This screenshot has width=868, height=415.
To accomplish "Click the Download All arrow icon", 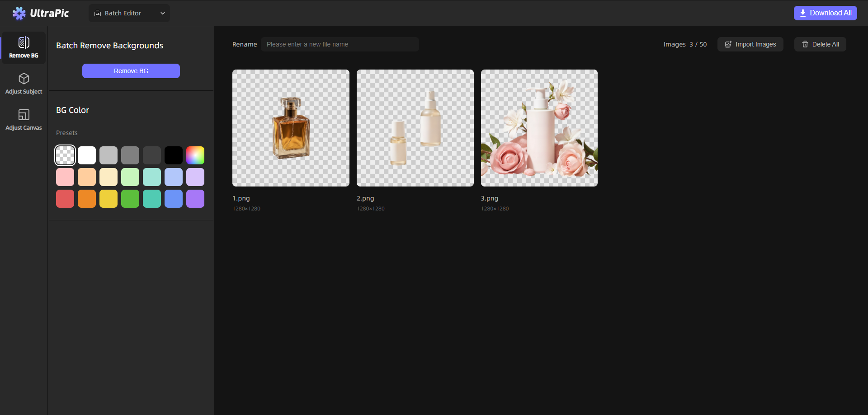I will tap(804, 13).
